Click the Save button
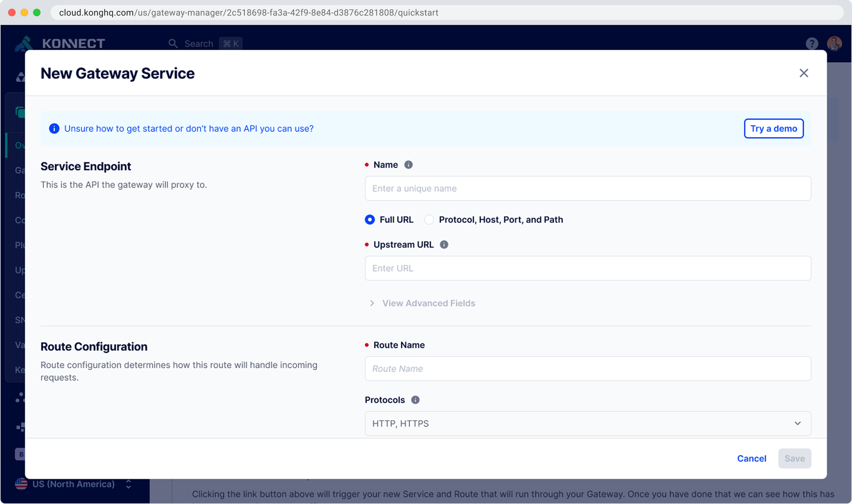This screenshot has width=852, height=504. [x=794, y=458]
